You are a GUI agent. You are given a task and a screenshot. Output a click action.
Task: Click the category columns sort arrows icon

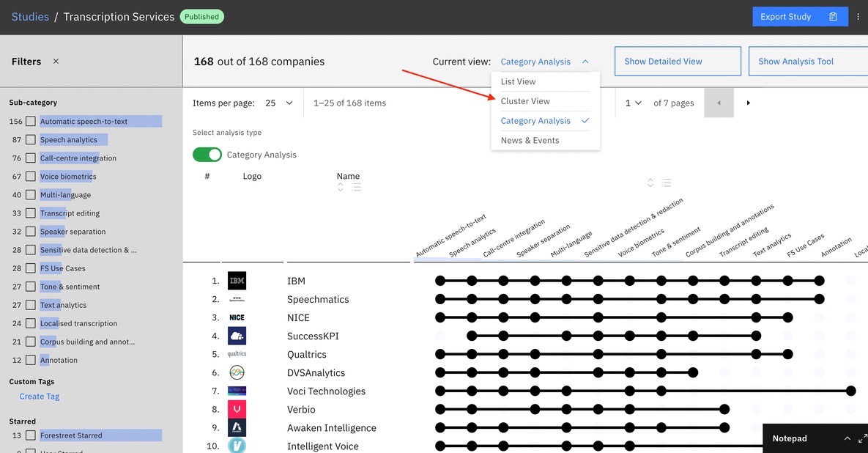(x=650, y=183)
